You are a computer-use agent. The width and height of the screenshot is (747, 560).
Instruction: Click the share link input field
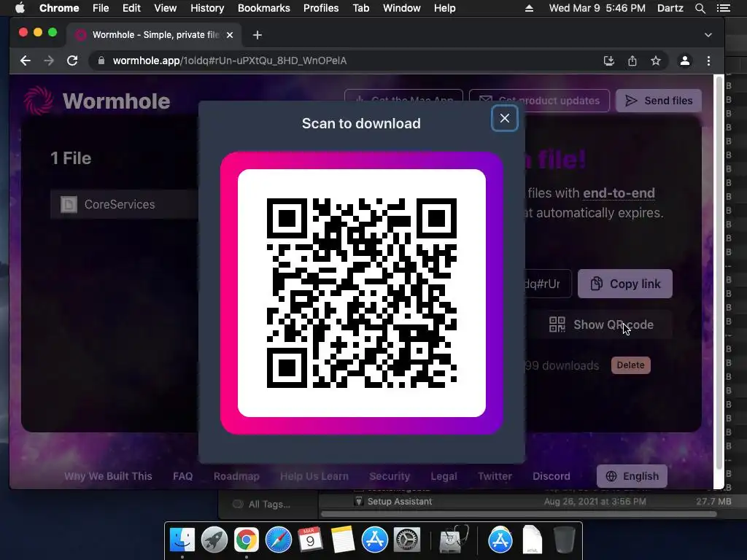pyautogui.click(x=548, y=284)
